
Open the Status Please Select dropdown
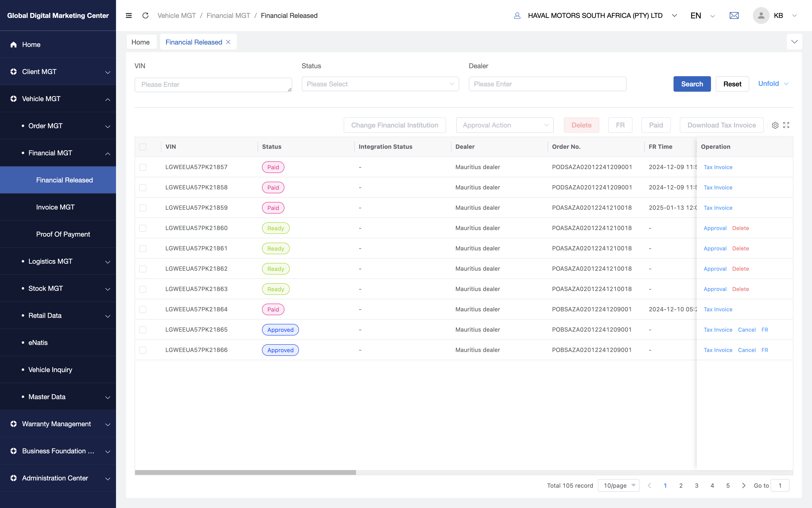[380, 84]
